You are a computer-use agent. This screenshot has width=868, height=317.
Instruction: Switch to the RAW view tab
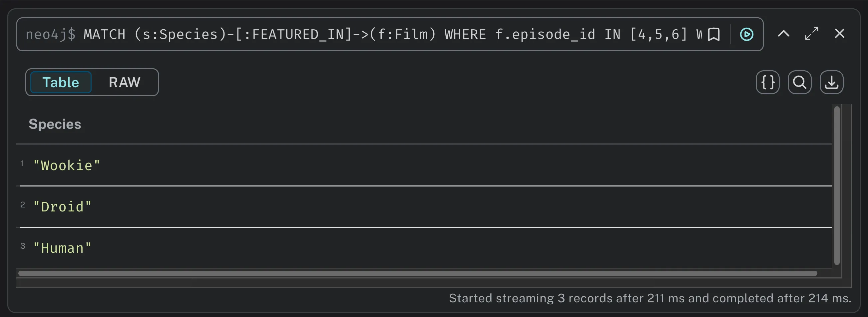124,82
